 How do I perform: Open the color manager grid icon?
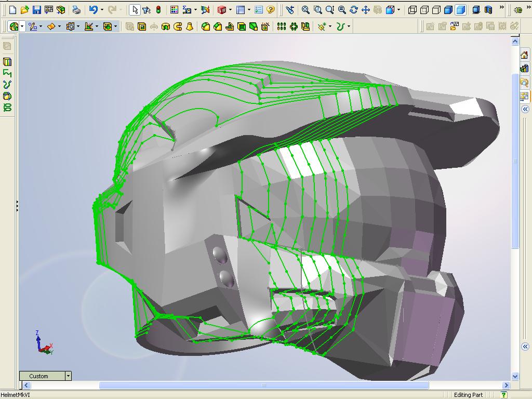point(174,10)
